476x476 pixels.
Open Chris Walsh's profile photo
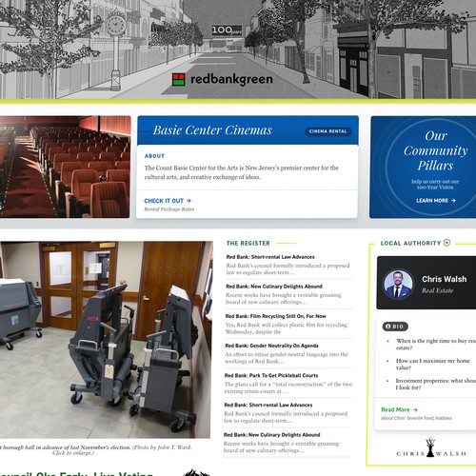pyautogui.click(x=398, y=285)
